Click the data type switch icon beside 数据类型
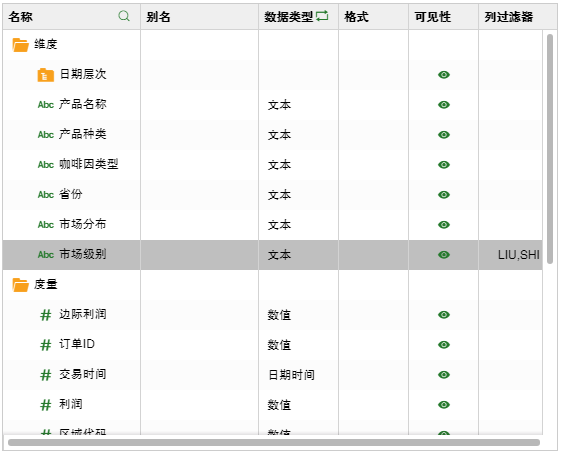Viewport: 562px width, 454px height. [322, 16]
